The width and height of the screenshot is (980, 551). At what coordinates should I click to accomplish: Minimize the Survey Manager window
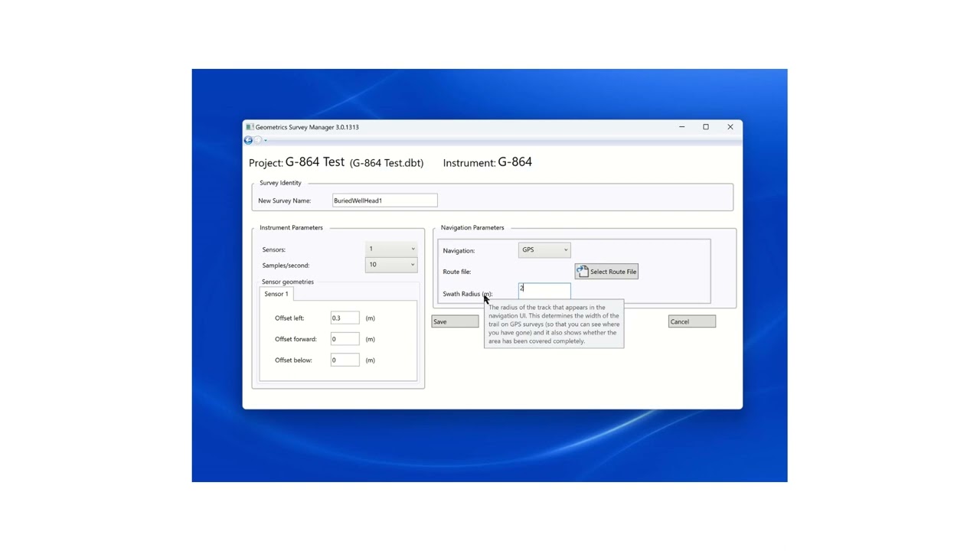tap(681, 127)
